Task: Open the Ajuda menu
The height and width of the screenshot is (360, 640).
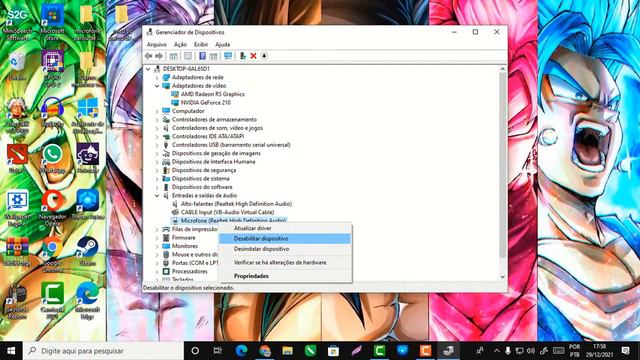Action: tap(222, 44)
